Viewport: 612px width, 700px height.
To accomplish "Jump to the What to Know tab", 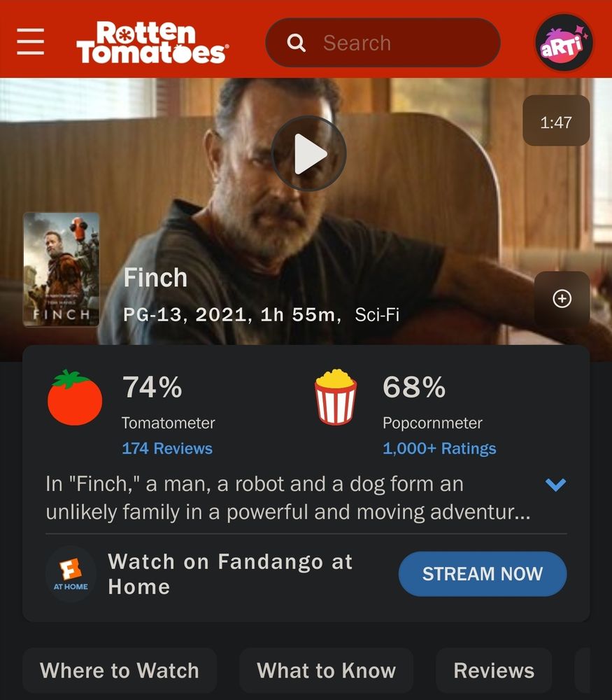I will pos(326,671).
